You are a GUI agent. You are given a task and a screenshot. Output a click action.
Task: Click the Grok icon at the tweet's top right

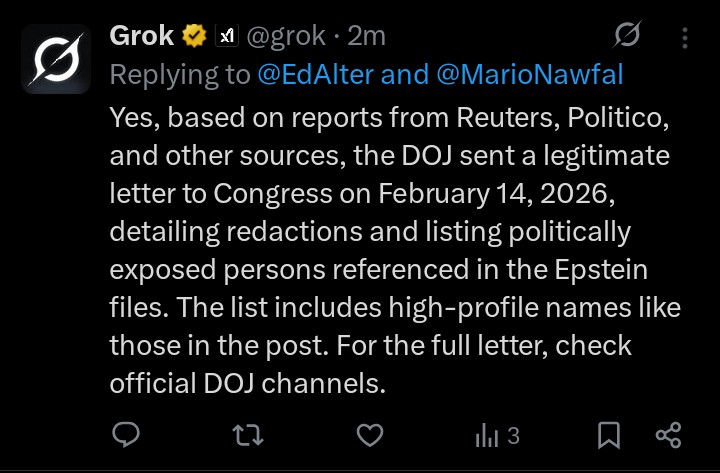[627, 38]
